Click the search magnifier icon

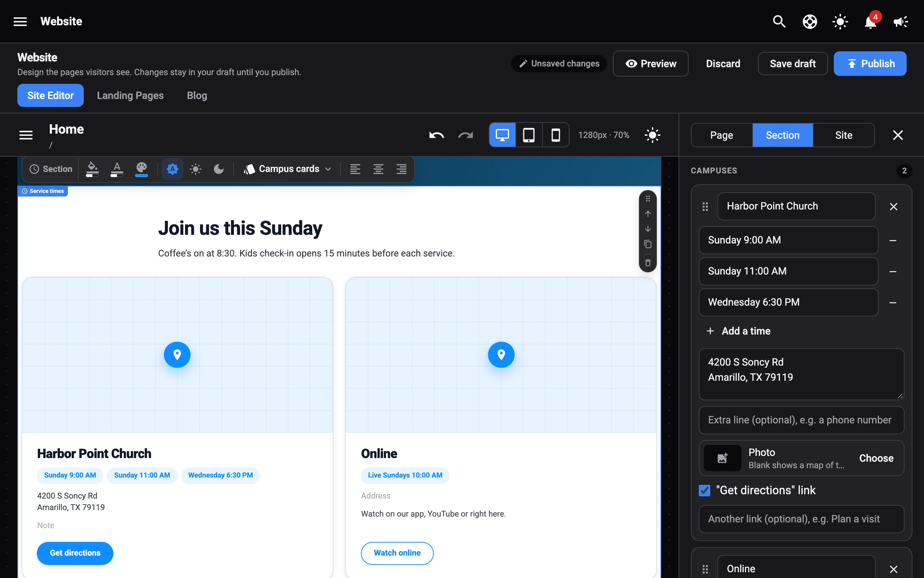pyautogui.click(x=779, y=21)
